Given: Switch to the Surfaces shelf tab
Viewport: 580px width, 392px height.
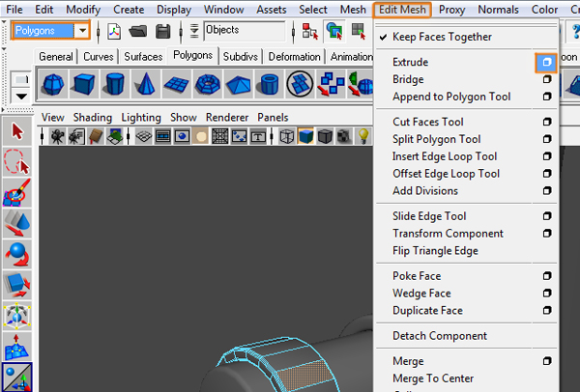Looking at the screenshot, I should [143, 57].
